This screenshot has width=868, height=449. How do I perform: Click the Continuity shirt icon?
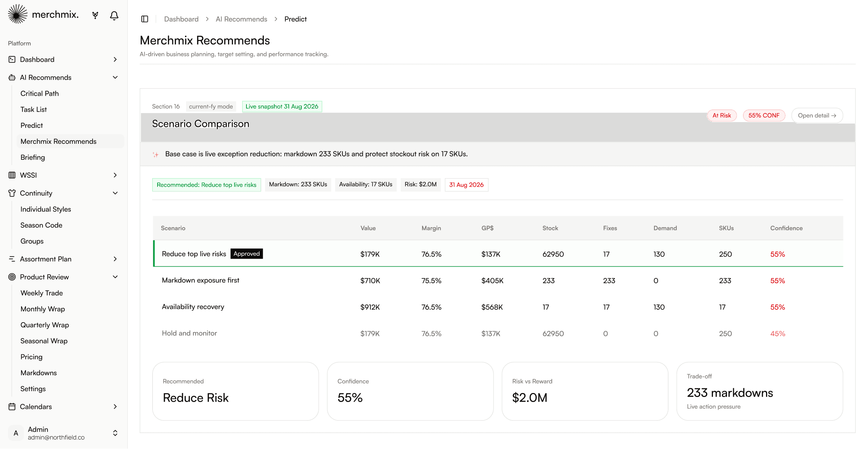coord(12,193)
